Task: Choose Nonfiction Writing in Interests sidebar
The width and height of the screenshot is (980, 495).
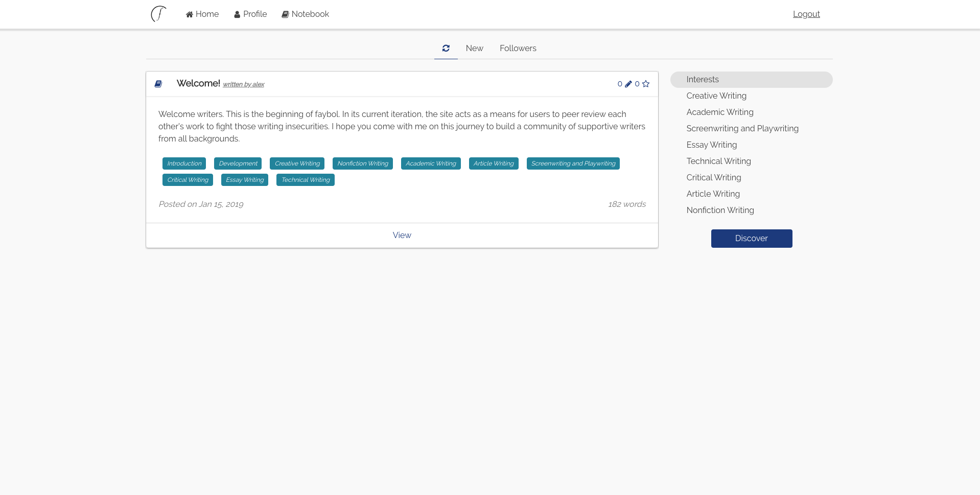Action: [720, 210]
